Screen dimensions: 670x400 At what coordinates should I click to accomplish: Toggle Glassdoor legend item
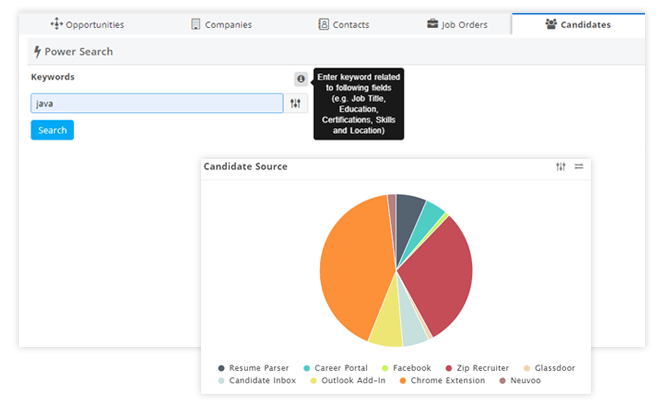pos(550,368)
